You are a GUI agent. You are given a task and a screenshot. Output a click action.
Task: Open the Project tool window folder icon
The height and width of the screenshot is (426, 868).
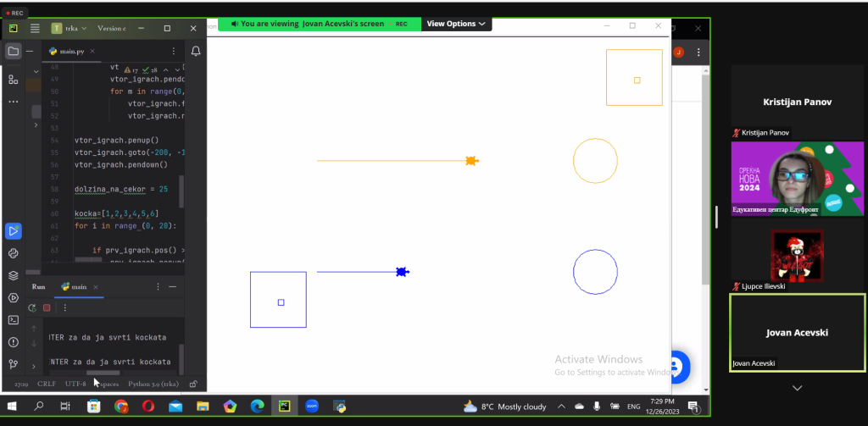click(13, 51)
